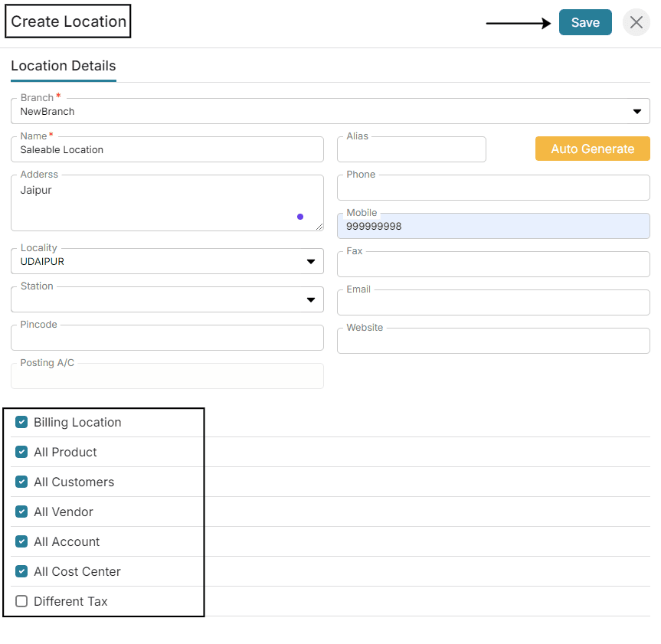The height and width of the screenshot is (644, 661).
Task: Uncheck the Billing Location checkbox
Action: click(21, 422)
